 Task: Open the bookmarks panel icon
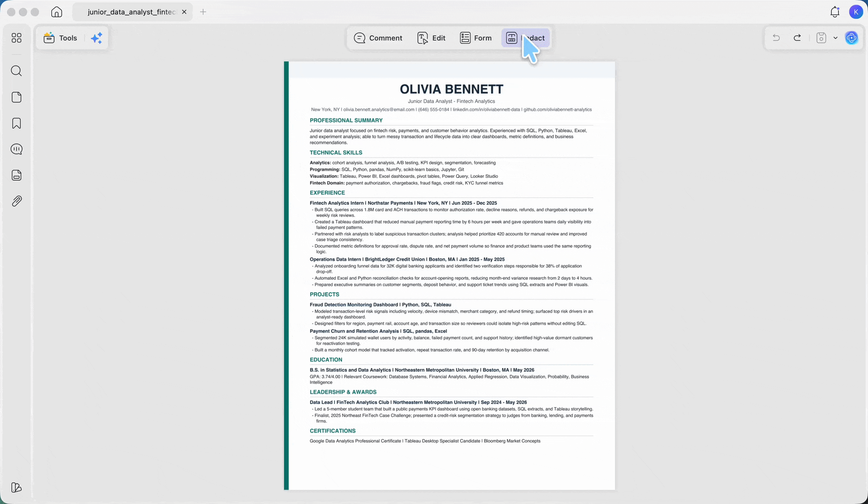point(17,123)
